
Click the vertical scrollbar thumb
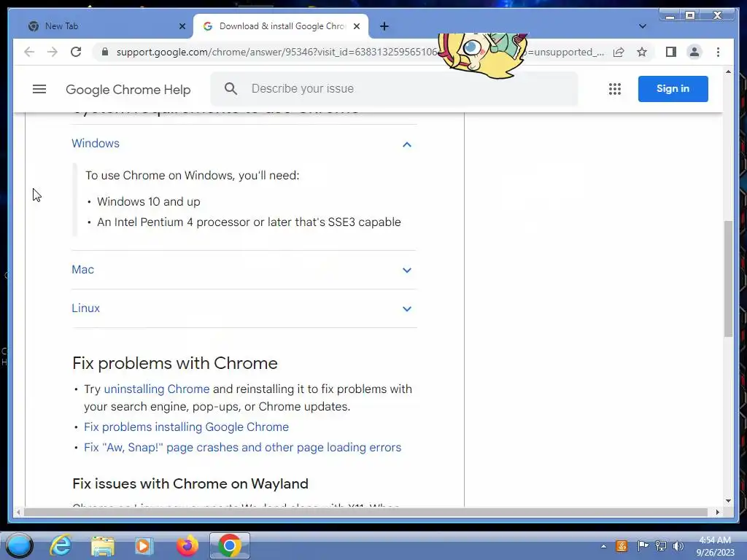pos(728,279)
